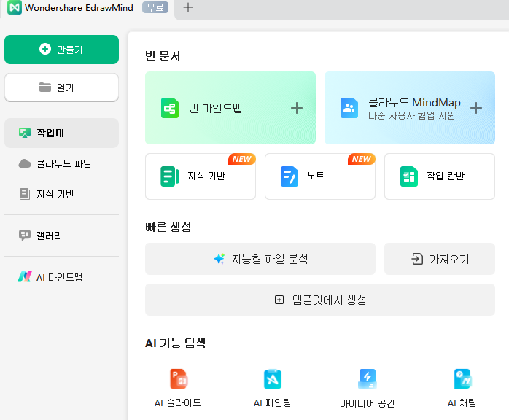Click the 열기 (Open) folder button
Screen dimensions: 509x420
(61, 87)
